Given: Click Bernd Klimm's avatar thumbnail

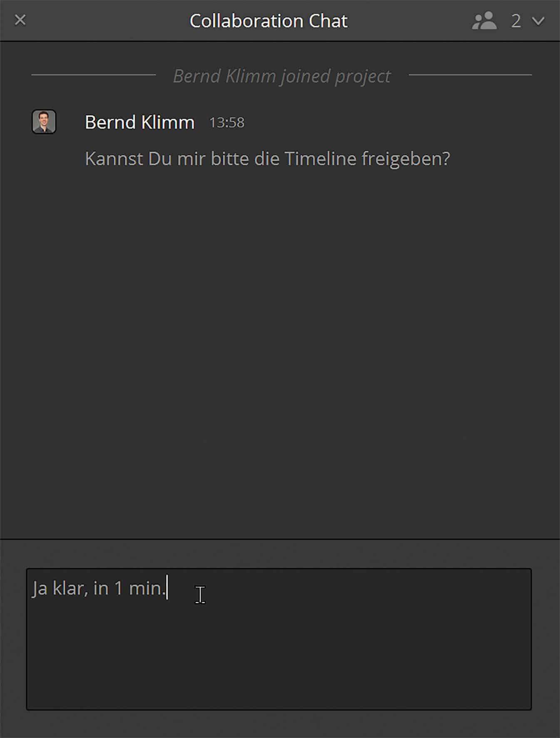Looking at the screenshot, I should (x=44, y=122).
